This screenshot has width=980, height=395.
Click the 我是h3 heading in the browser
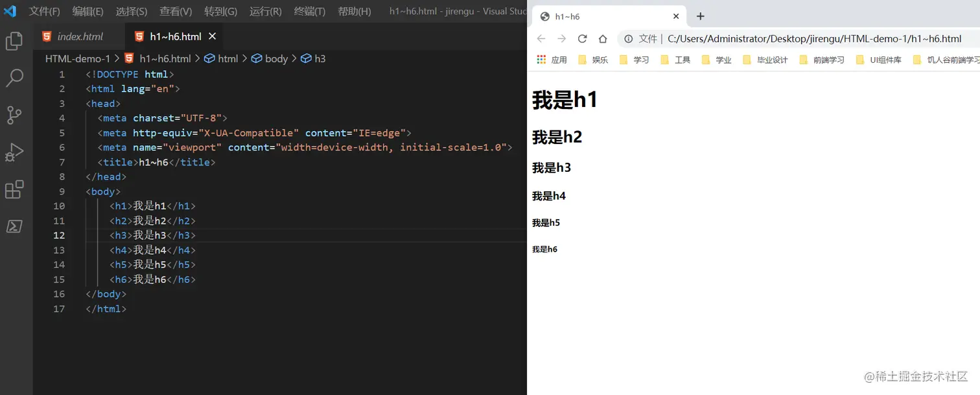552,168
